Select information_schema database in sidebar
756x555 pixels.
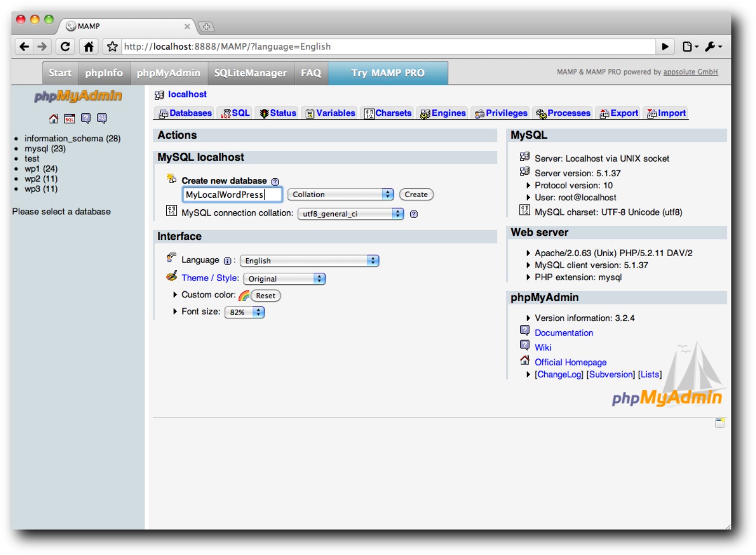[72, 139]
